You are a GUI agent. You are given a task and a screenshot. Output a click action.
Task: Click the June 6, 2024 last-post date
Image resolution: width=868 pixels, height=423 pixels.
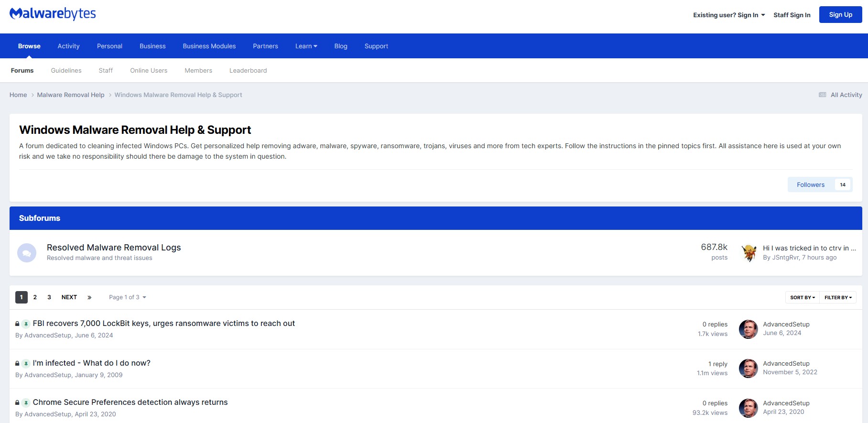click(782, 333)
